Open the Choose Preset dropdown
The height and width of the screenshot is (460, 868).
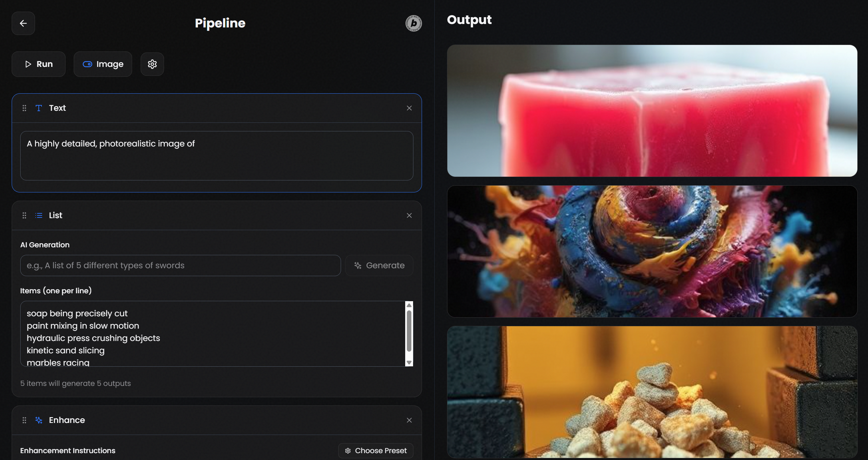(x=376, y=450)
